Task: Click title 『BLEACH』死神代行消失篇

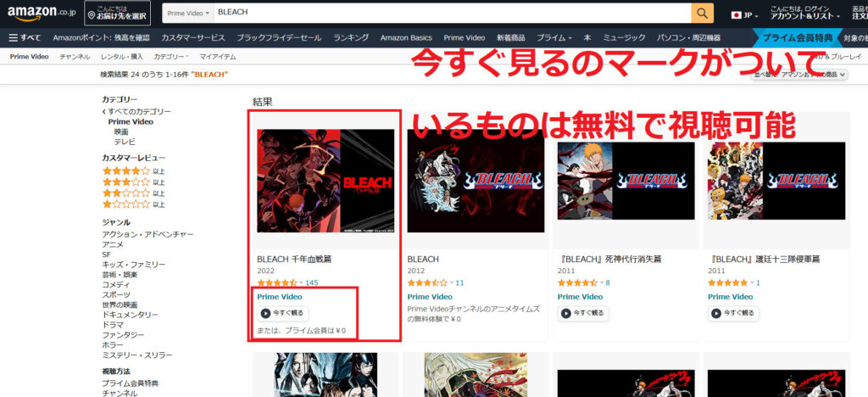Action: 609,259
